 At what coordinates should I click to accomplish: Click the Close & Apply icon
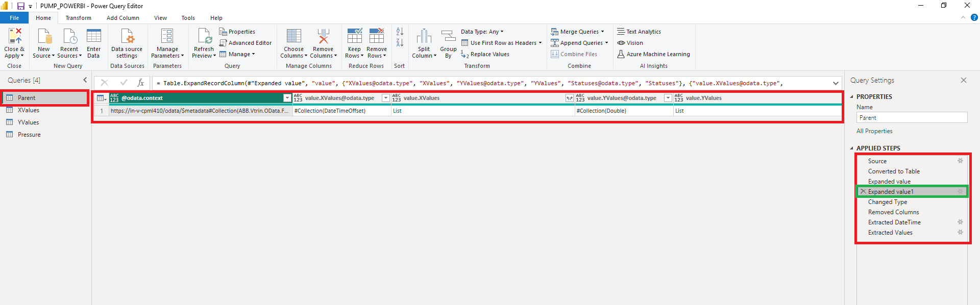(15, 36)
